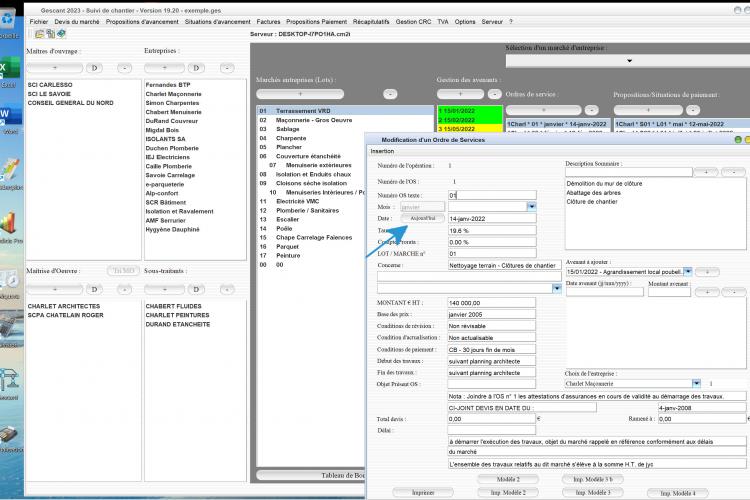Open Sélection d'un marché d'entreprise dropdown
Screen dimensions: 750x500
coord(629,61)
